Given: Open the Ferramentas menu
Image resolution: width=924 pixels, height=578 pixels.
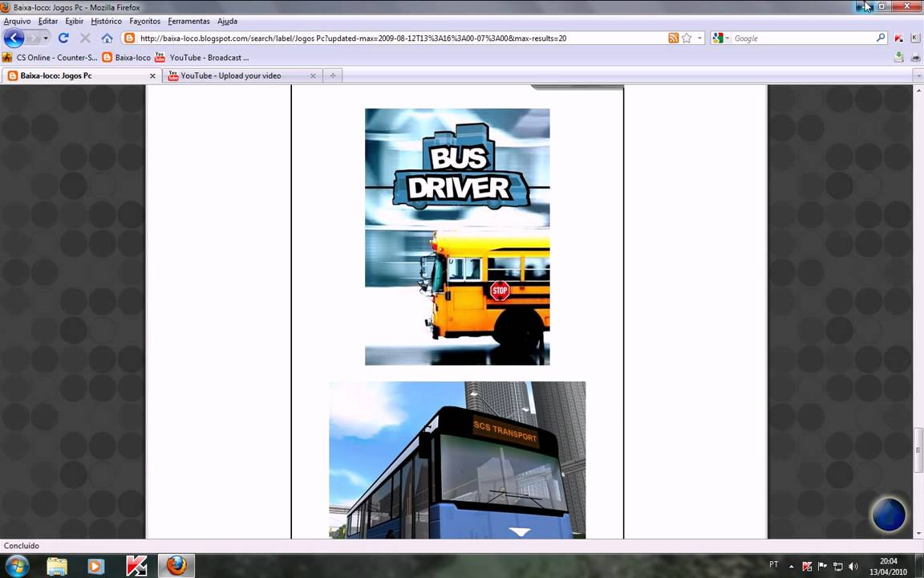Looking at the screenshot, I should coord(188,21).
